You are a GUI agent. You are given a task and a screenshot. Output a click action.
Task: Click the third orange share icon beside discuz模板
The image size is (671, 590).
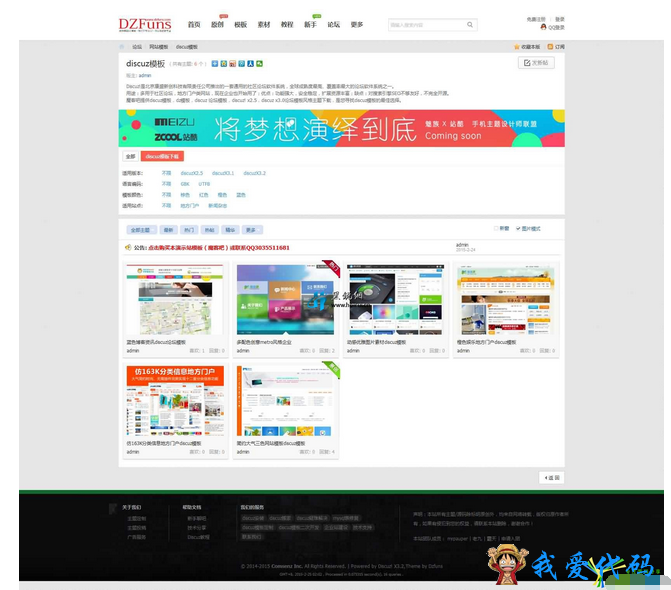(x=232, y=64)
